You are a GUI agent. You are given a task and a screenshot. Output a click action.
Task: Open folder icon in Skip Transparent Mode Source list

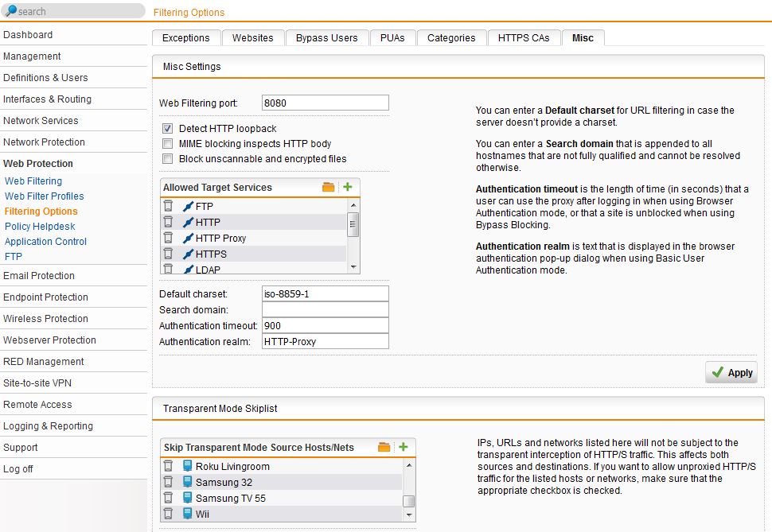pos(384,447)
